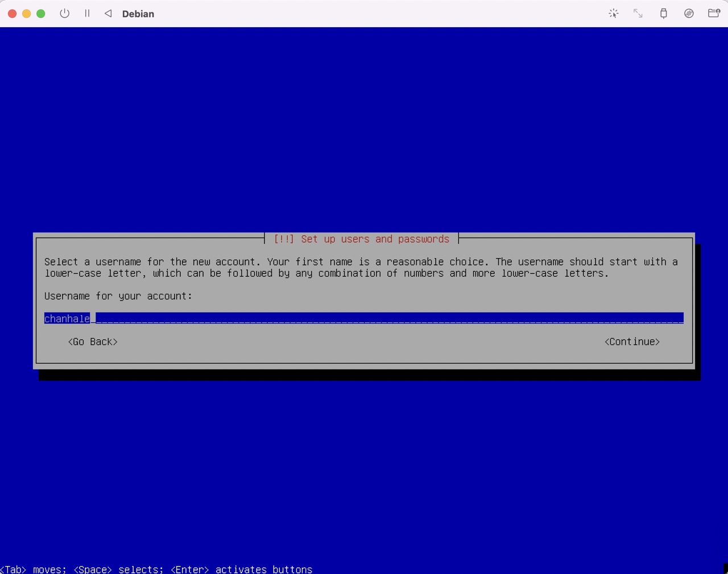
Task: Minimize the Debian VM window
Action: point(26,14)
